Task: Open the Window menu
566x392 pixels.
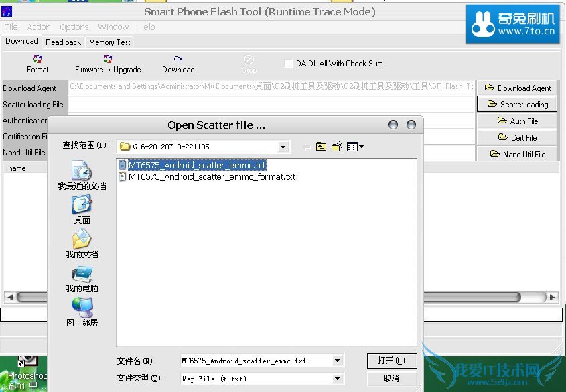Action: click(x=113, y=27)
